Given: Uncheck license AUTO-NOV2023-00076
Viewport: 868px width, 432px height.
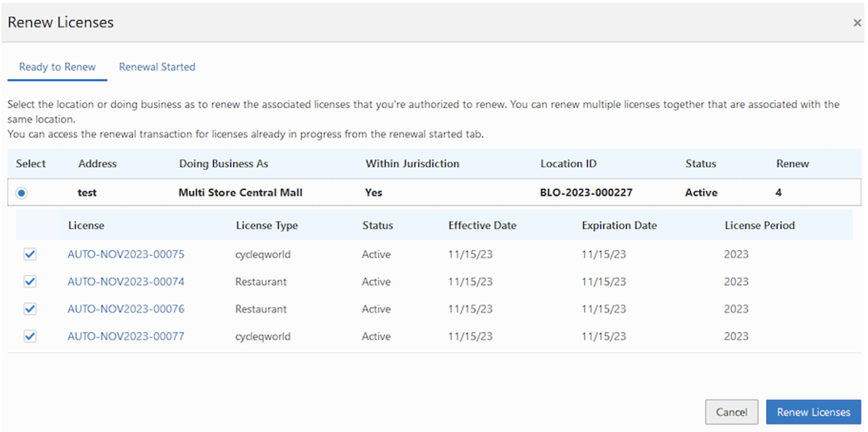Looking at the screenshot, I should coord(30,309).
